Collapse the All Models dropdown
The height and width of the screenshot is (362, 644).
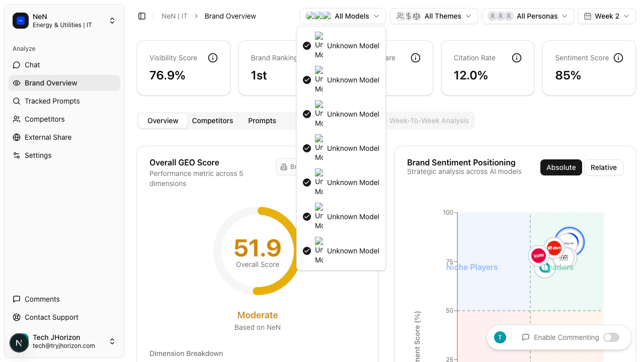[343, 16]
